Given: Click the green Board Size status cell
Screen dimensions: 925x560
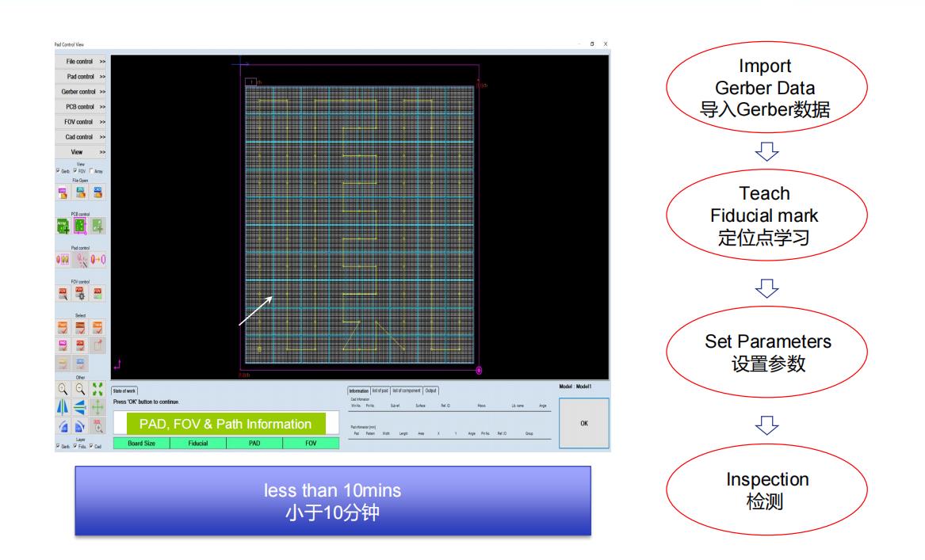Looking at the screenshot, I should pyautogui.click(x=141, y=444).
